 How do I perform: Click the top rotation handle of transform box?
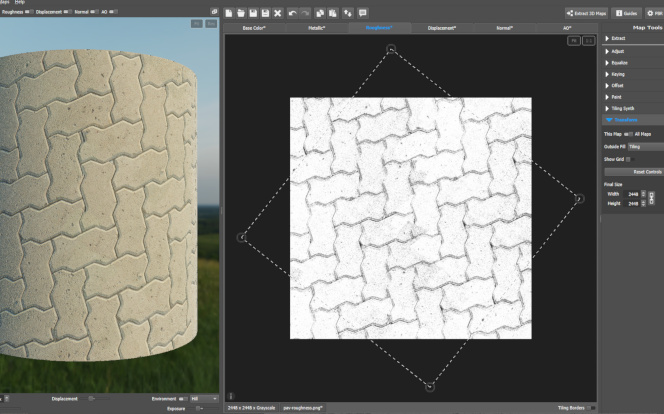391,48
